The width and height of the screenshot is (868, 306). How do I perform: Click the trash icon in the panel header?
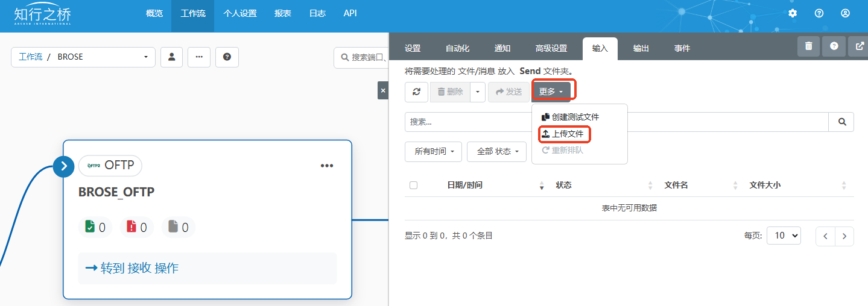click(808, 46)
